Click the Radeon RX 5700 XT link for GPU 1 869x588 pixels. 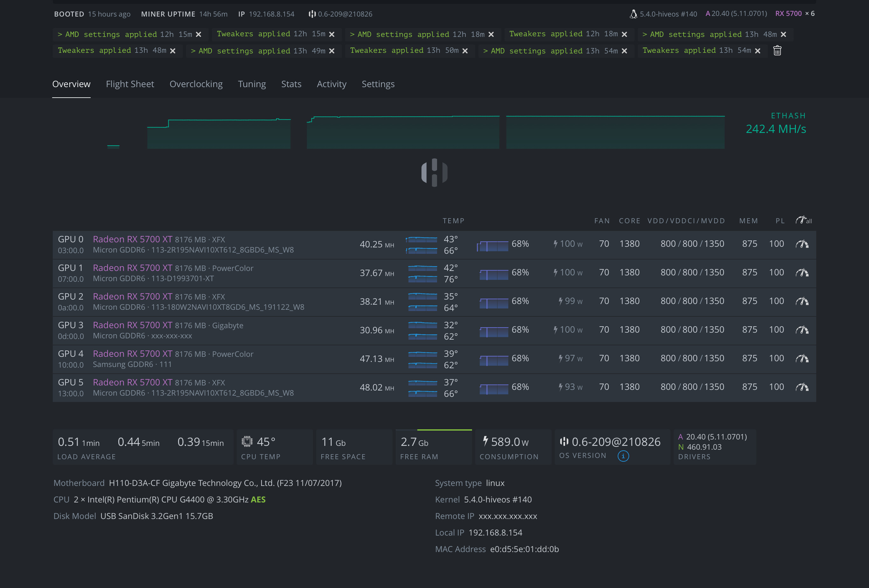(x=132, y=268)
